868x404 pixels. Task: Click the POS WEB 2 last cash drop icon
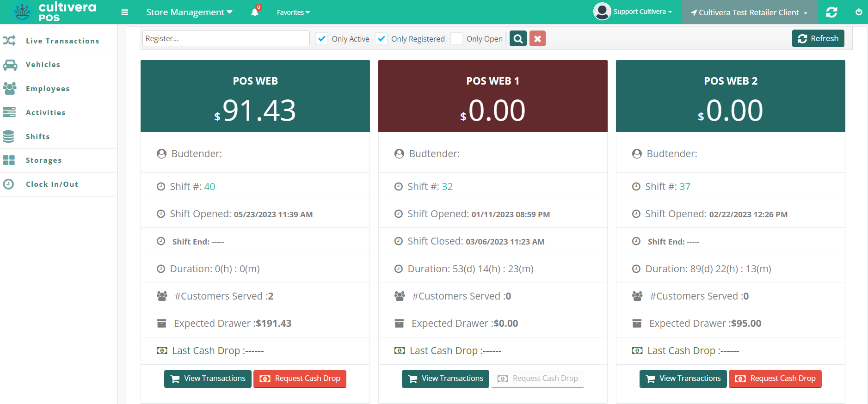(x=637, y=351)
